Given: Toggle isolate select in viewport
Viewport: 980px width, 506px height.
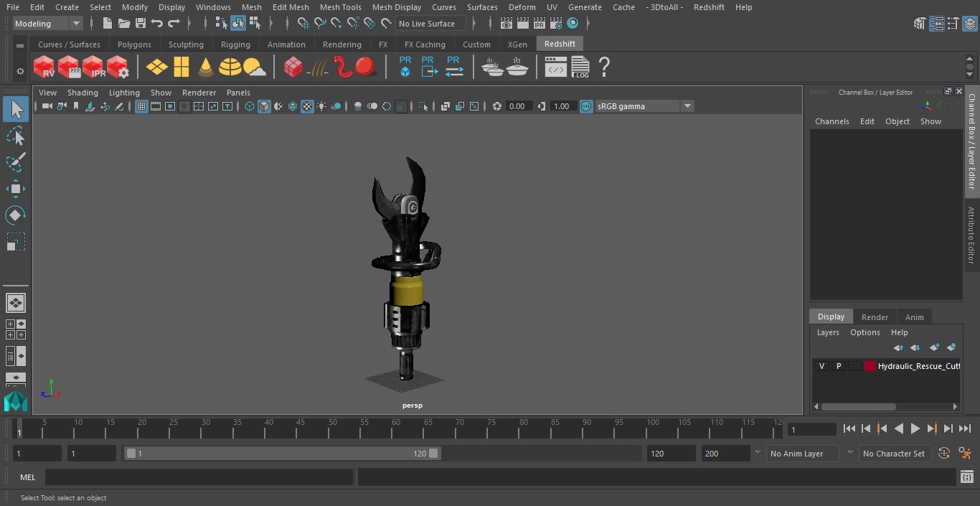Looking at the screenshot, I should click(423, 106).
